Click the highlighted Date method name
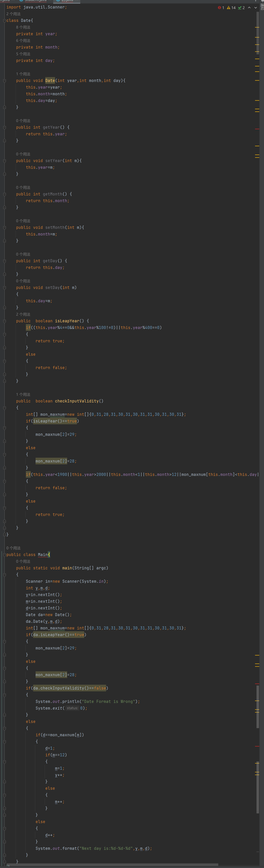This screenshot has height=868, width=264. [50, 81]
